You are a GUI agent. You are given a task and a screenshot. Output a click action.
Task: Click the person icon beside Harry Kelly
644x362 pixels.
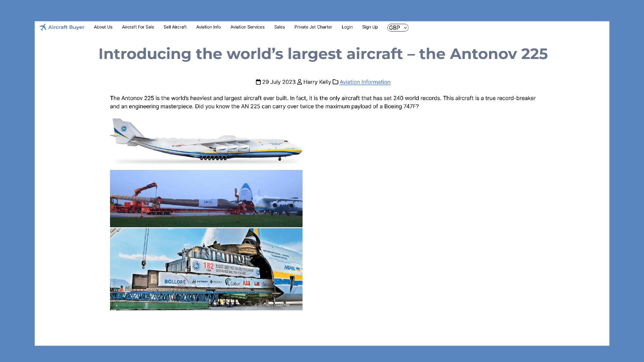pos(300,82)
